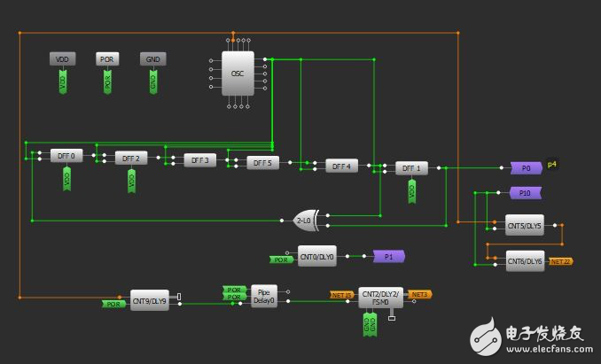
Task: Select the Pipe Delay0 block
Action: tap(262, 296)
